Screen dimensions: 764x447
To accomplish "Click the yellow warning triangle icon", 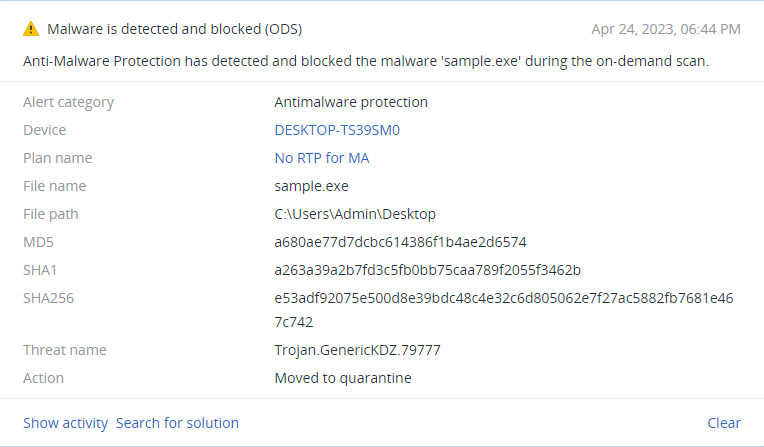I will pyautogui.click(x=31, y=29).
